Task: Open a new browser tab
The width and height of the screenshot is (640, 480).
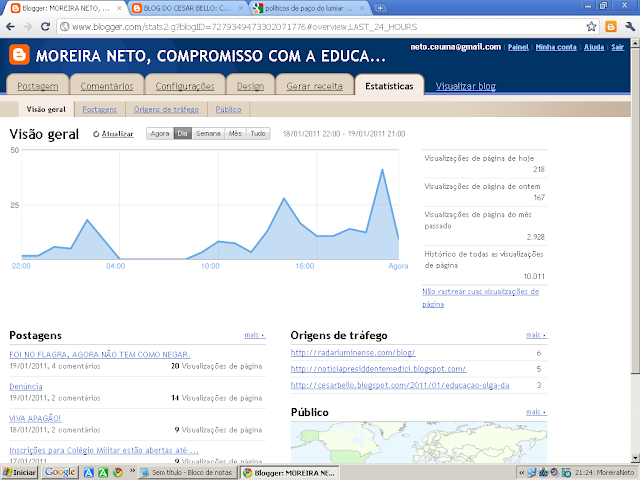Action: click(380, 8)
